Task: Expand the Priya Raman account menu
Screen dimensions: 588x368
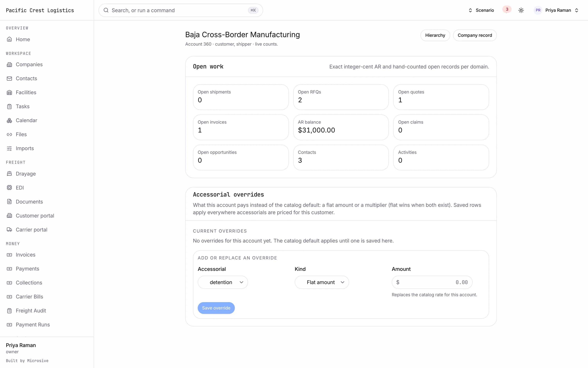Action: [x=556, y=10]
